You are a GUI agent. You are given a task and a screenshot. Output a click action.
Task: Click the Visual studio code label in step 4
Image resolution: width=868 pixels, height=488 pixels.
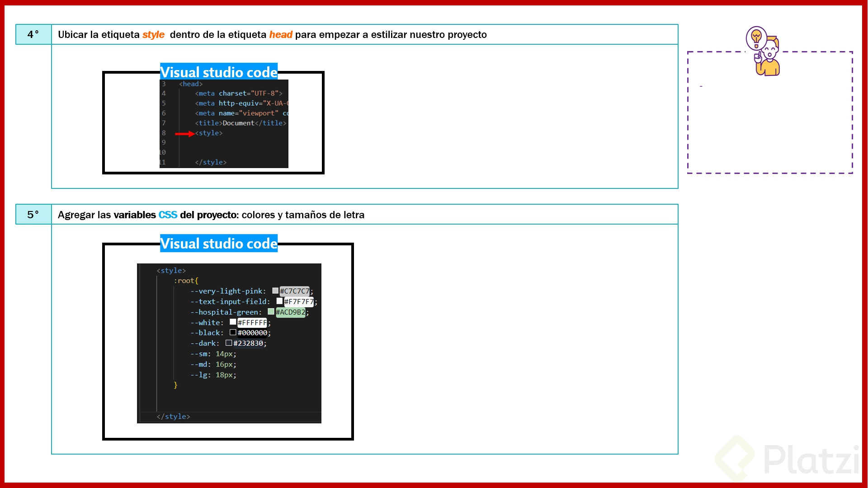pyautogui.click(x=219, y=71)
